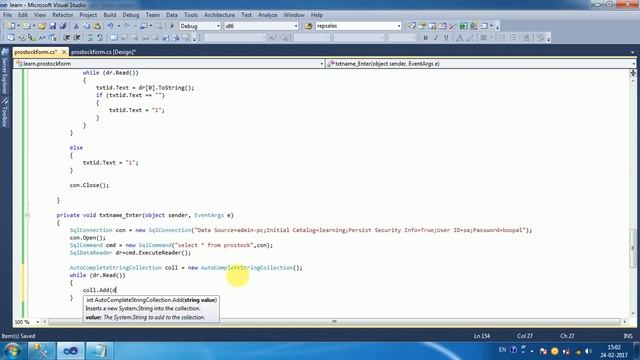
Task: Open the Properties Window toolbar icon
Action: (422, 26)
